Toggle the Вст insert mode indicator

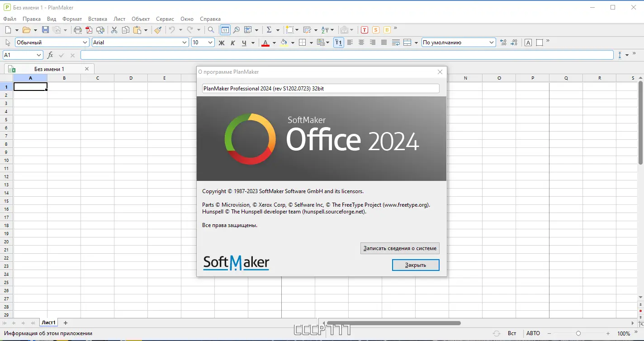(x=512, y=333)
